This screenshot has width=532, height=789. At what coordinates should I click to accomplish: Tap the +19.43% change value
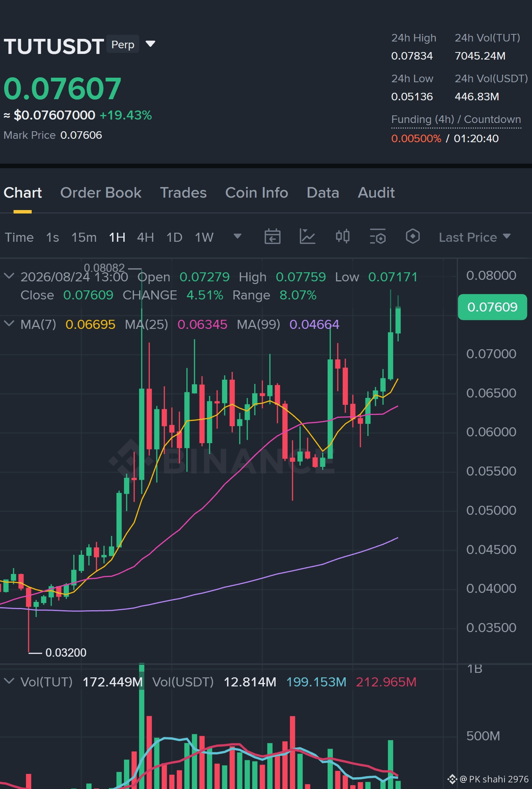click(x=126, y=115)
